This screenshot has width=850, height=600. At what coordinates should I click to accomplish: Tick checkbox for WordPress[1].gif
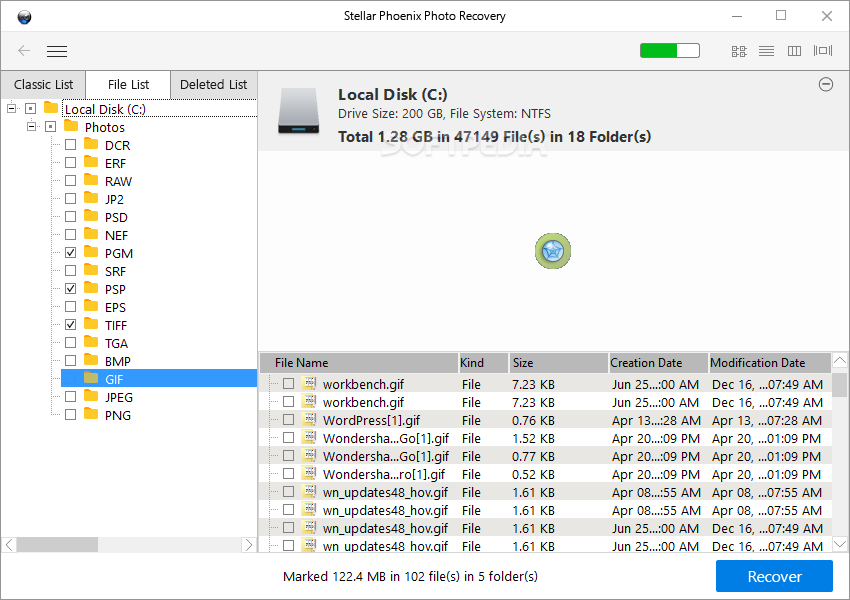pos(288,420)
